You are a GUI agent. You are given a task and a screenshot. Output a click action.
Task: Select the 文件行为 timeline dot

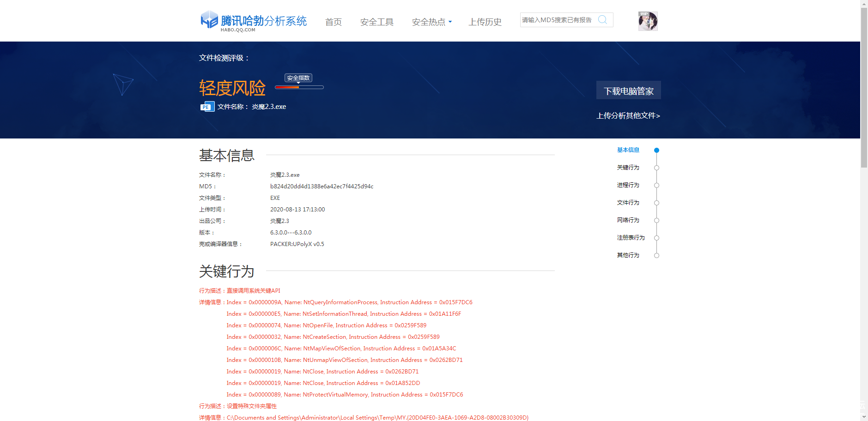pyautogui.click(x=656, y=203)
